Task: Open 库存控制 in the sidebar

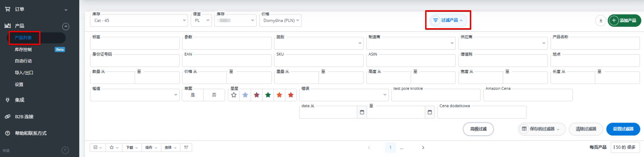Action: (x=23, y=50)
